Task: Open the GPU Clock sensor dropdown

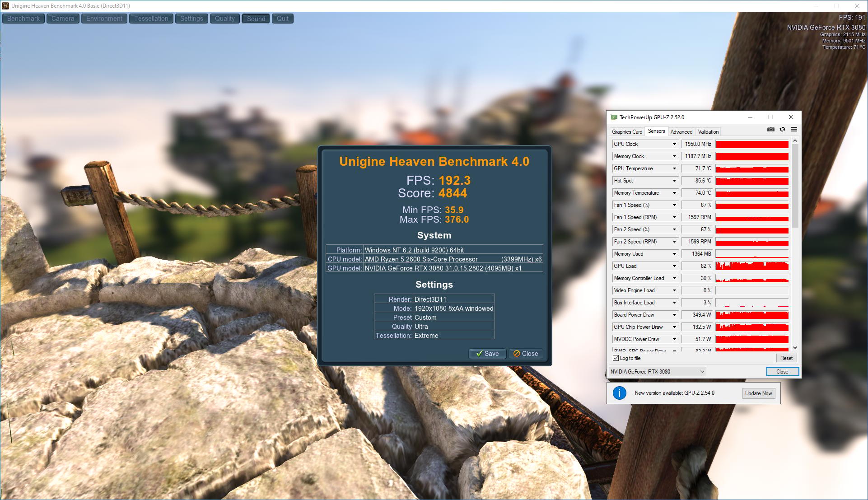Action: 674,144
